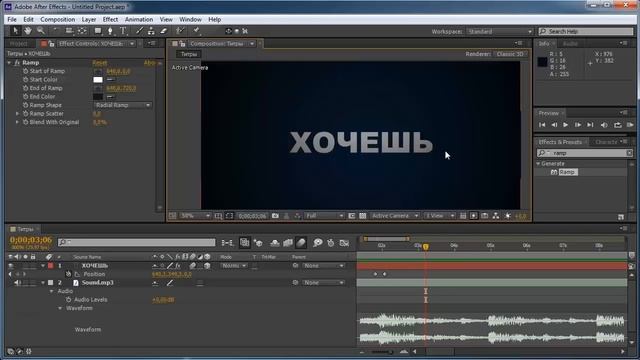Toggle the fx switch for Ramp effect

point(17,63)
